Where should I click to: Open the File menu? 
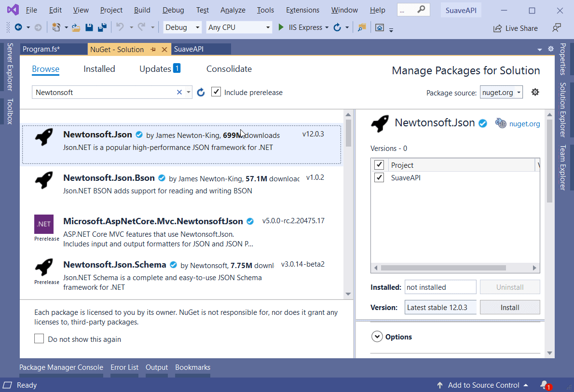tap(31, 10)
